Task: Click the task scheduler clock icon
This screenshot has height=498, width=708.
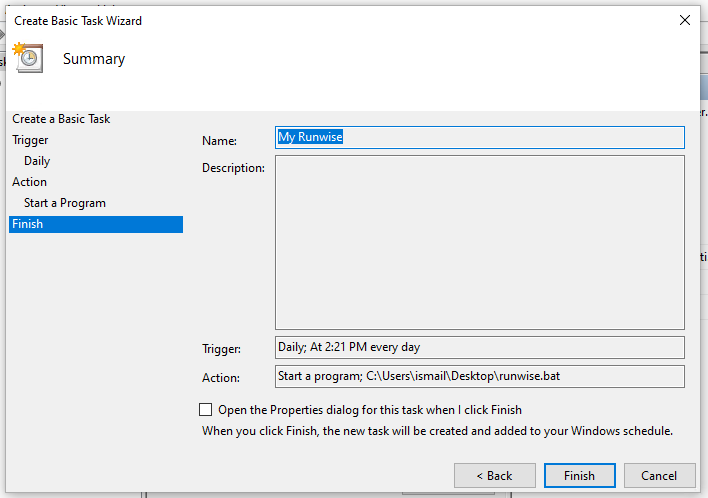Action: pyautogui.click(x=28, y=57)
